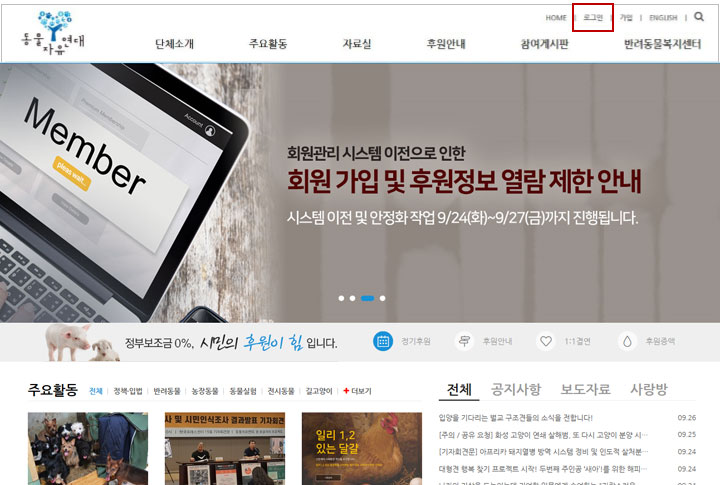Open the 단체소개 main menu
The width and height of the screenshot is (720, 485).
click(x=174, y=44)
